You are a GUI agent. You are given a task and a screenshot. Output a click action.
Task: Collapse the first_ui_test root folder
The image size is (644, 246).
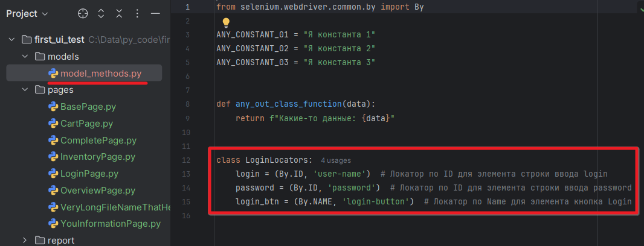point(12,39)
